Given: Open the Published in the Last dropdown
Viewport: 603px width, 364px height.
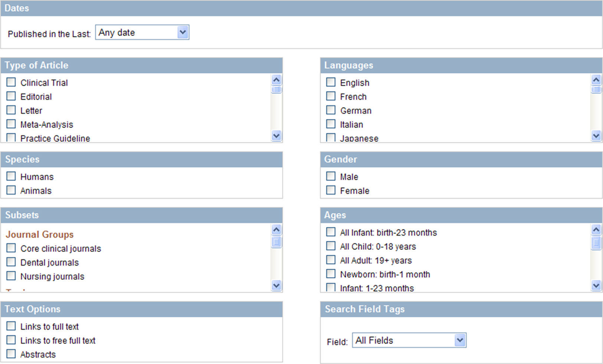Looking at the screenshot, I should click(x=142, y=33).
